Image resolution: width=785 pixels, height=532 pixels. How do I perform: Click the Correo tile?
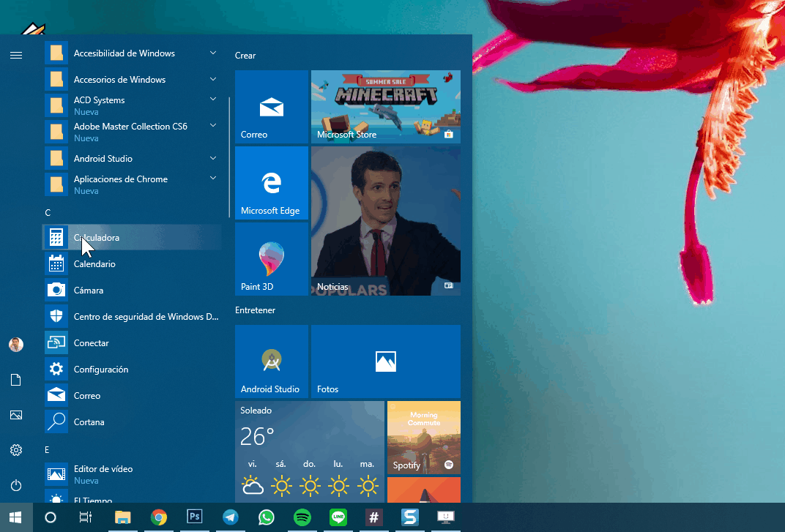pos(272,107)
